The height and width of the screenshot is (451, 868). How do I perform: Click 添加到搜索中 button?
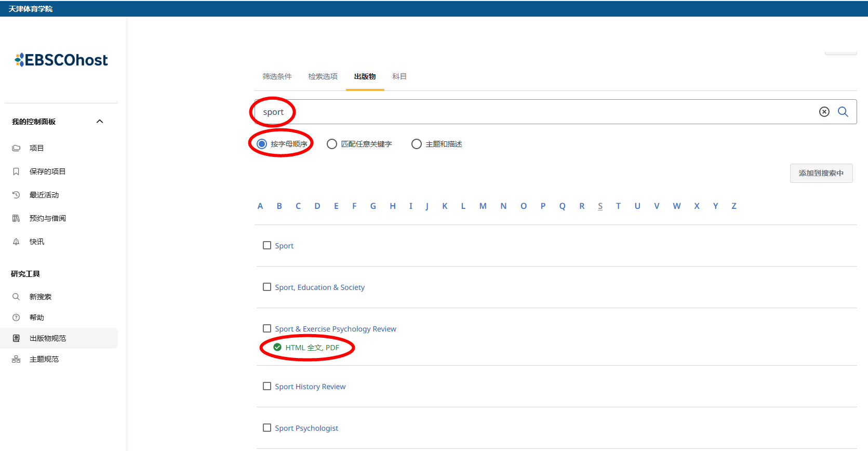pos(821,173)
